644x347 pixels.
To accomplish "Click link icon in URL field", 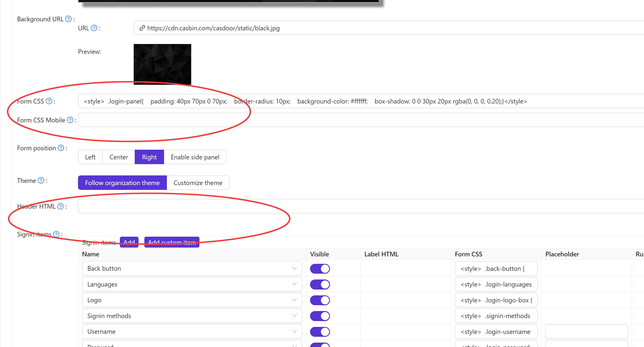I will (142, 28).
